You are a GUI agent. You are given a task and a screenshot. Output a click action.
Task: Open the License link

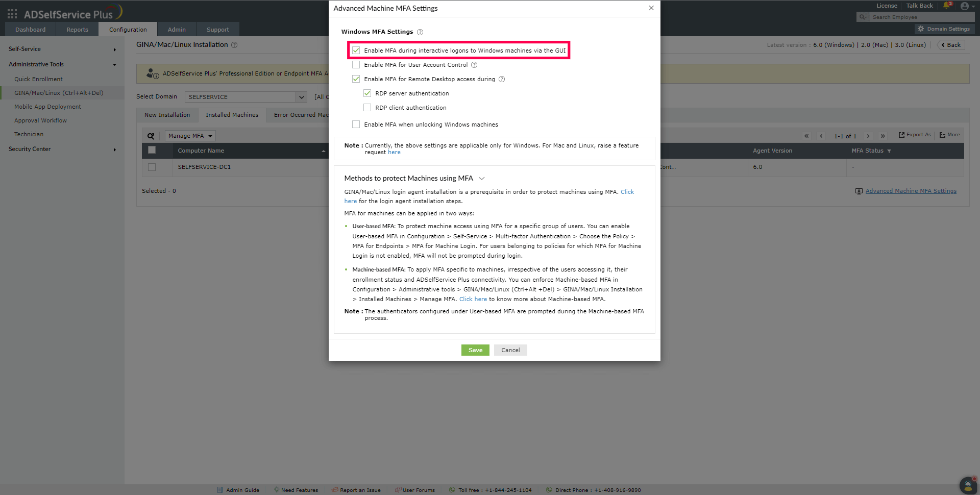887,6
